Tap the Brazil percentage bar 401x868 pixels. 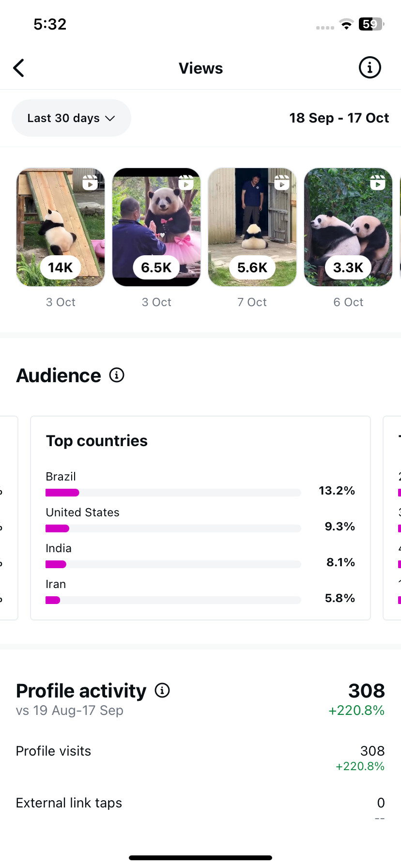point(173,493)
